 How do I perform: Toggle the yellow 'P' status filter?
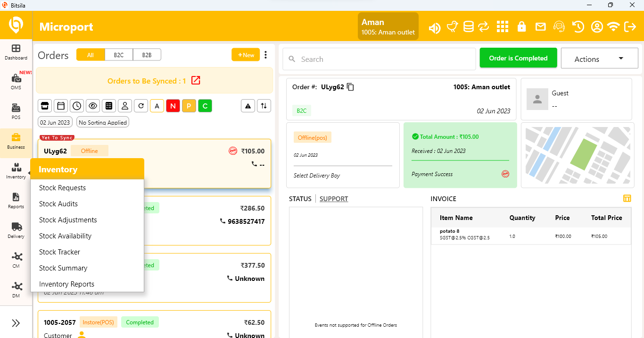[189, 106]
